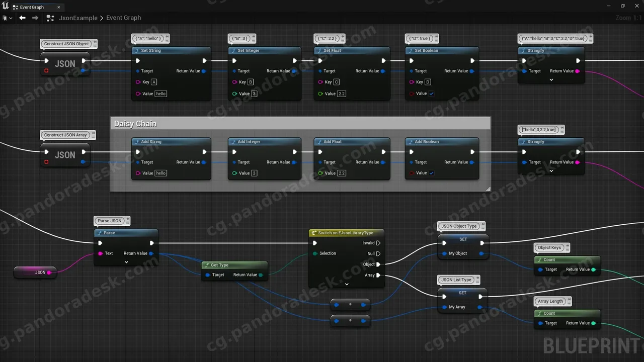This screenshot has width=644, height=362.
Task: Expand the Stringify node after Set Boolean
Action: [x=551, y=80]
